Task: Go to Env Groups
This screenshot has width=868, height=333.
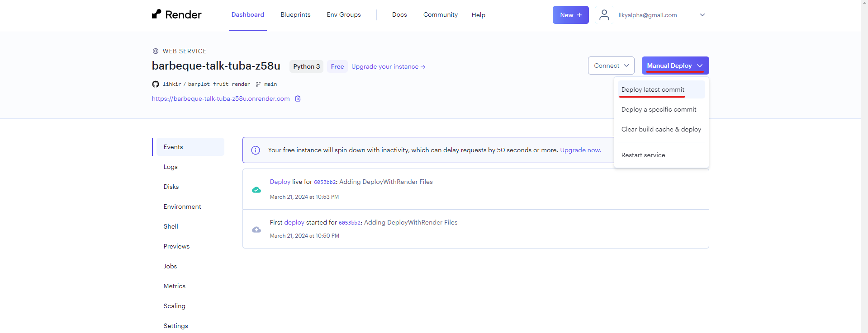Action: point(344,14)
